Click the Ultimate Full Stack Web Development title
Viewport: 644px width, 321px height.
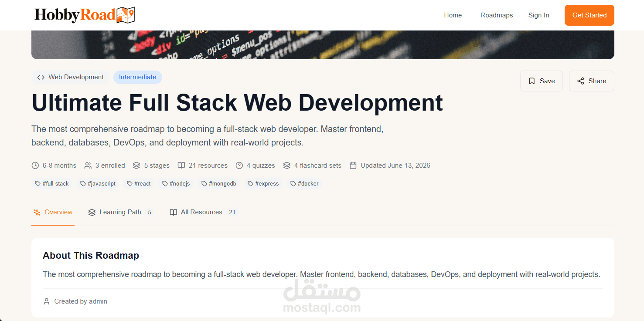point(237,103)
